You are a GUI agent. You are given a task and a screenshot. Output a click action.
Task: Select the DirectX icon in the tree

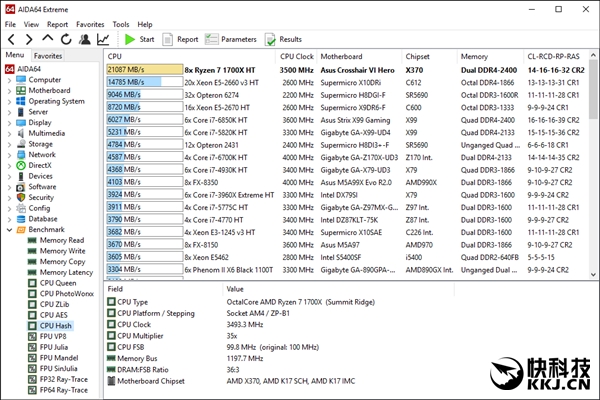pyautogui.click(x=21, y=165)
